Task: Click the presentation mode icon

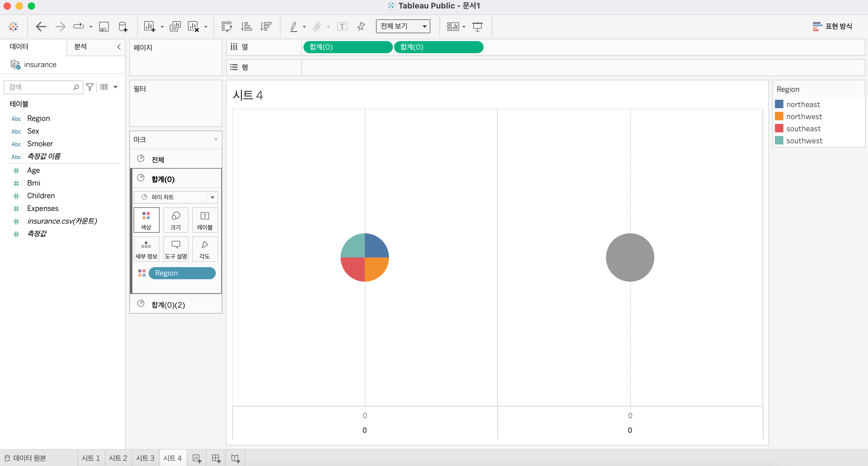Action: [478, 26]
